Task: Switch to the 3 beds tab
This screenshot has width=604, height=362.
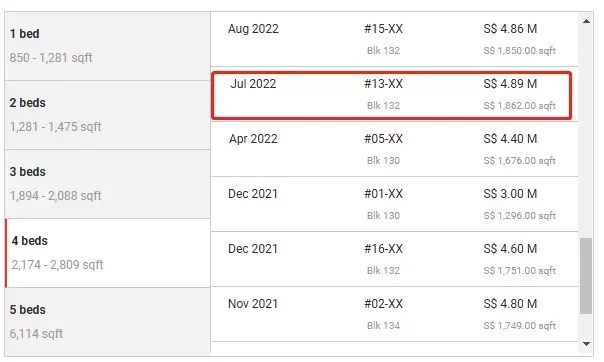Action: [107, 184]
